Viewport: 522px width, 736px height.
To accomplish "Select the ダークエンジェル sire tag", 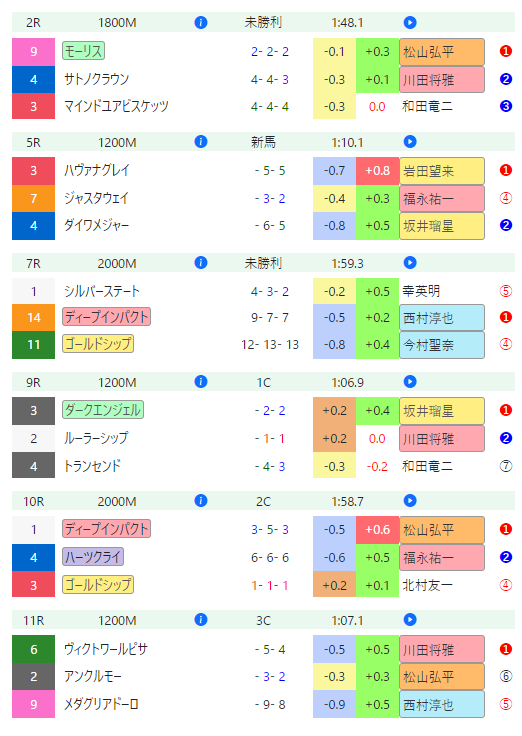I will coord(103,410).
